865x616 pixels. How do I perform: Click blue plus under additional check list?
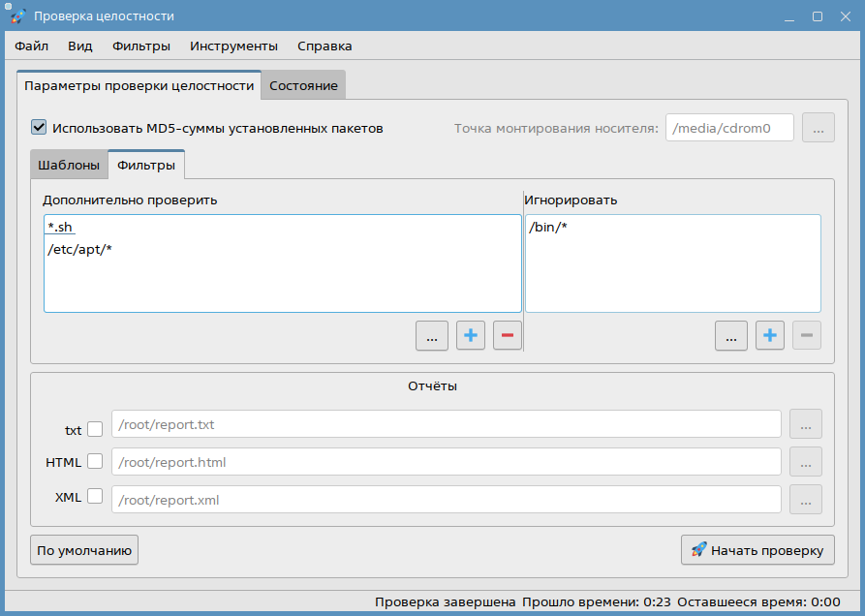471,336
